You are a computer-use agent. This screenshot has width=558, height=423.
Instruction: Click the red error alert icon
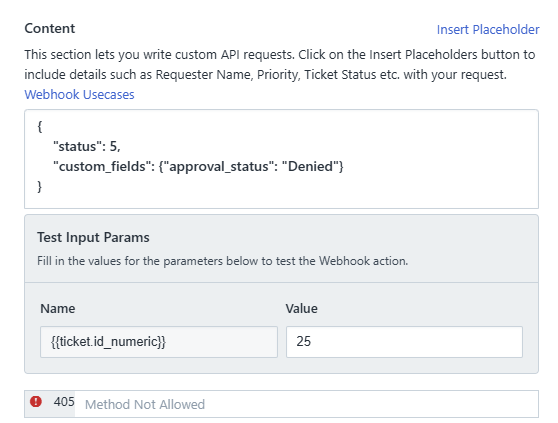[36, 402]
